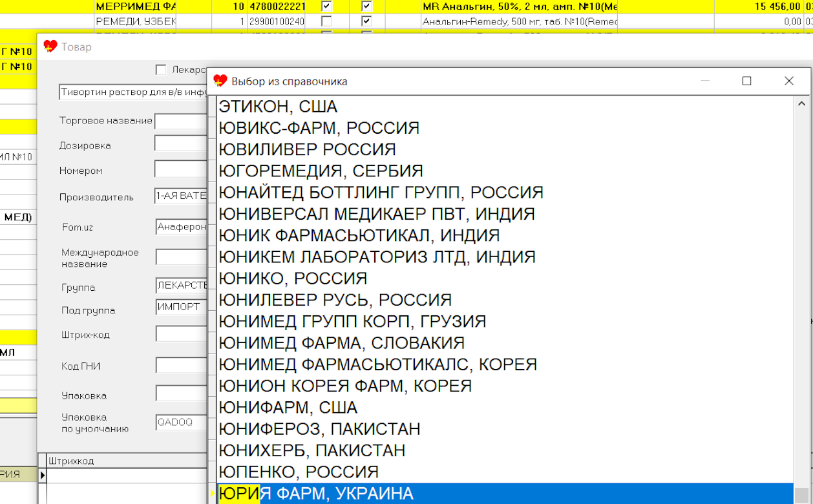Click the 0,00 amount cell in РЕМЕДИ row
The height and width of the screenshot is (504, 813).
(x=759, y=21)
